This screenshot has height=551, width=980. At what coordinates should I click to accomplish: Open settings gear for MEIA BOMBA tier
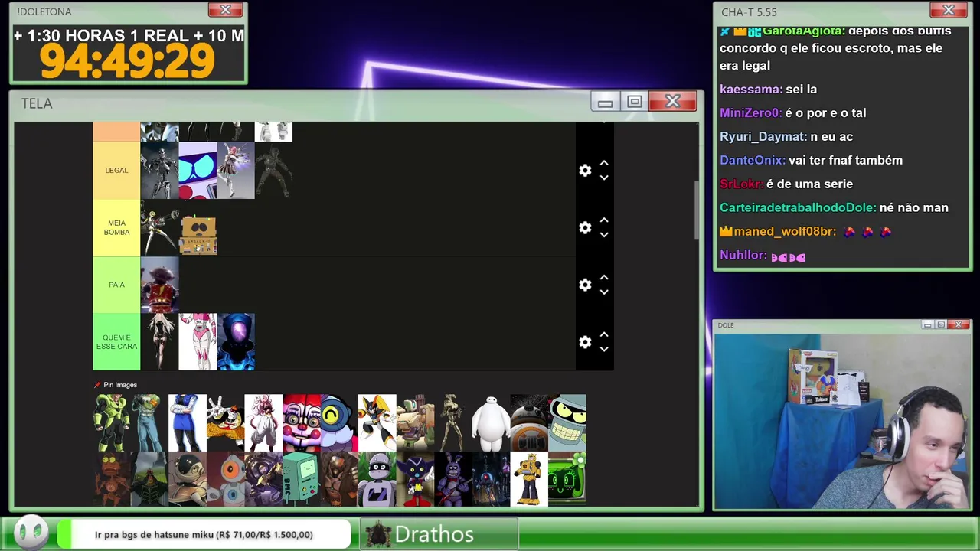pos(585,228)
